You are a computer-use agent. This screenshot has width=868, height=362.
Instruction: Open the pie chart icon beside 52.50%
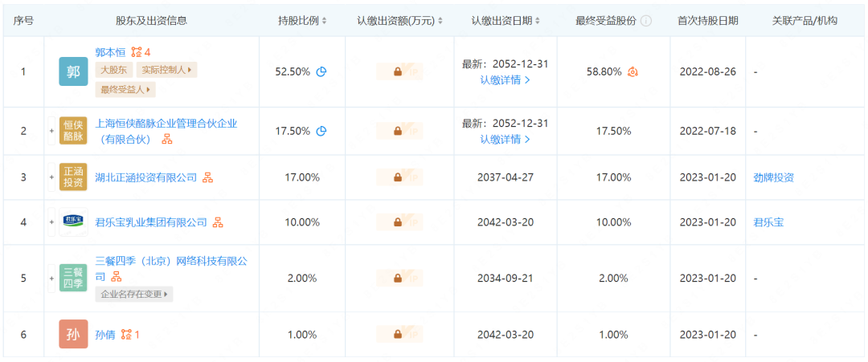click(321, 71)
